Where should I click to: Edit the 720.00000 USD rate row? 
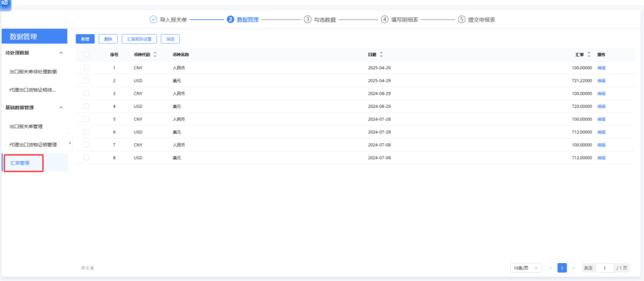pos(601,106)
